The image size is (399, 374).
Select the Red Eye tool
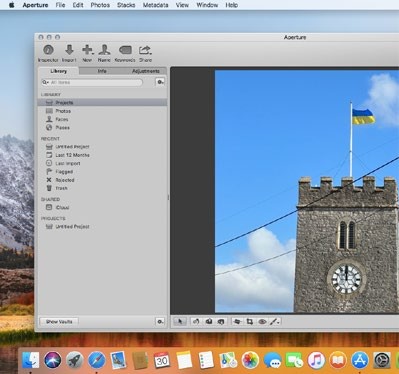coord(262,322)
